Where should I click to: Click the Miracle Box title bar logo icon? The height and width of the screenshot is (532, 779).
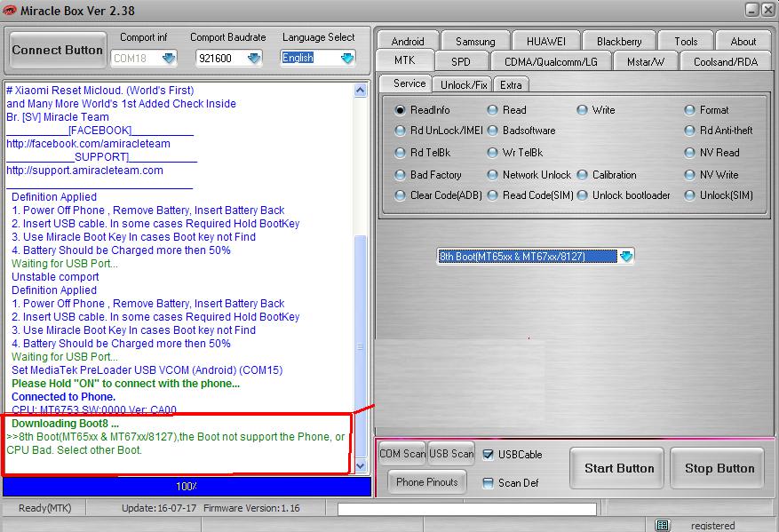tap(10, 11)
